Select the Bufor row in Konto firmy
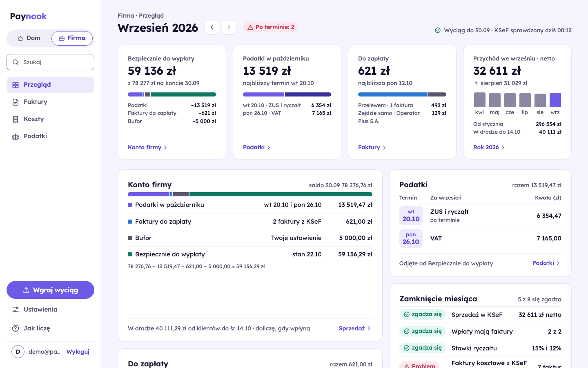588x368 pixels. (x=250, y=238)
